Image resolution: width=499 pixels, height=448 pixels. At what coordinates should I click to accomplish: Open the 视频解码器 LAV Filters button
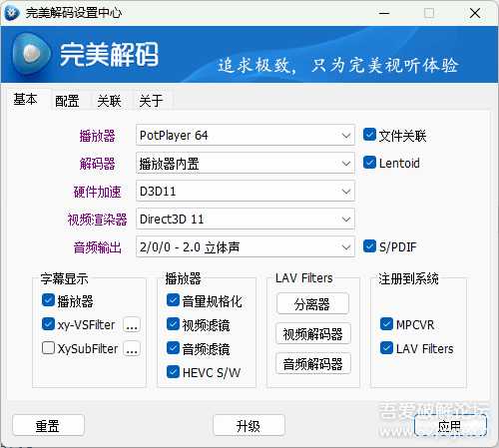[312, 333]
